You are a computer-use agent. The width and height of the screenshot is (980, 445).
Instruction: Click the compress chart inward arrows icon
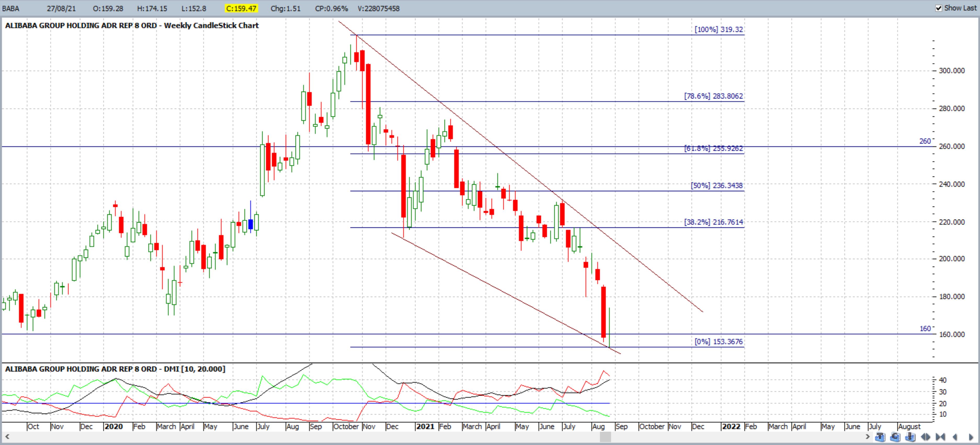click(941, 437)
